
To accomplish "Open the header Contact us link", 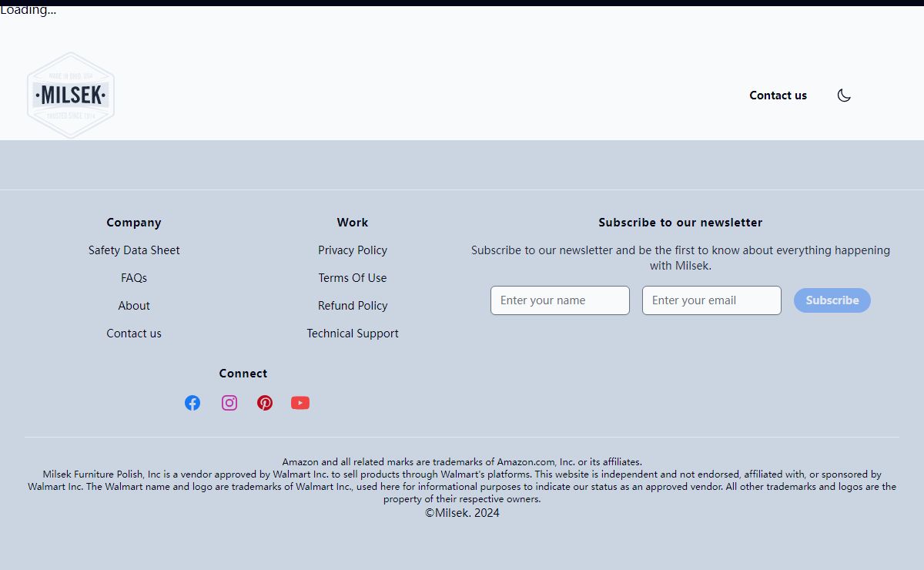I will pos(778,96).
